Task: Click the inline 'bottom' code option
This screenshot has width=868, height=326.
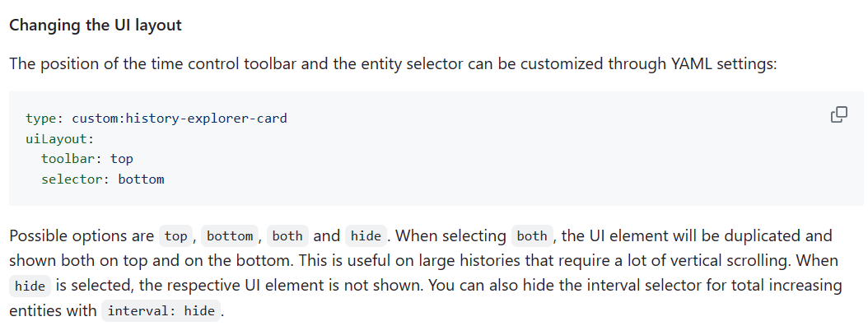Action: (229, 236)
